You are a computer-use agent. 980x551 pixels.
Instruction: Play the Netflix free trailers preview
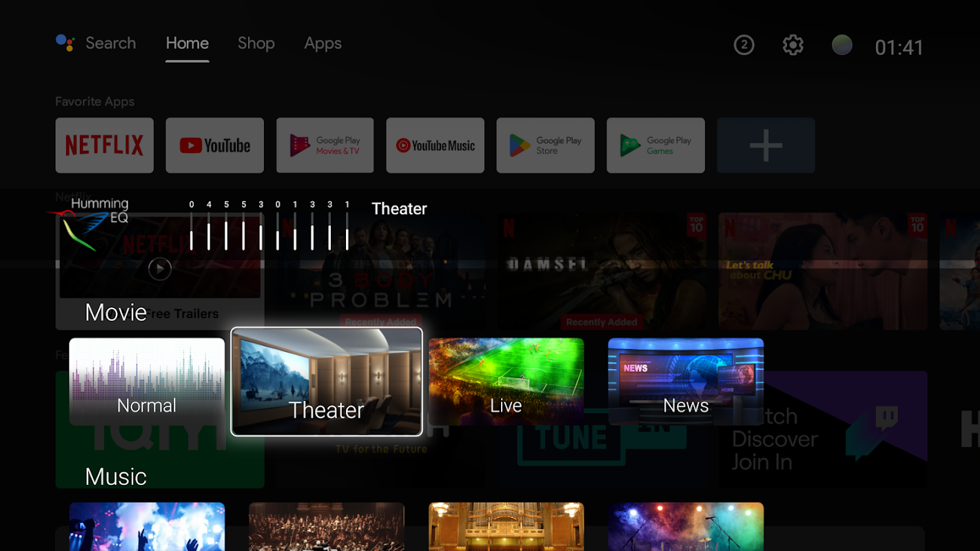(x=160, y=269)
